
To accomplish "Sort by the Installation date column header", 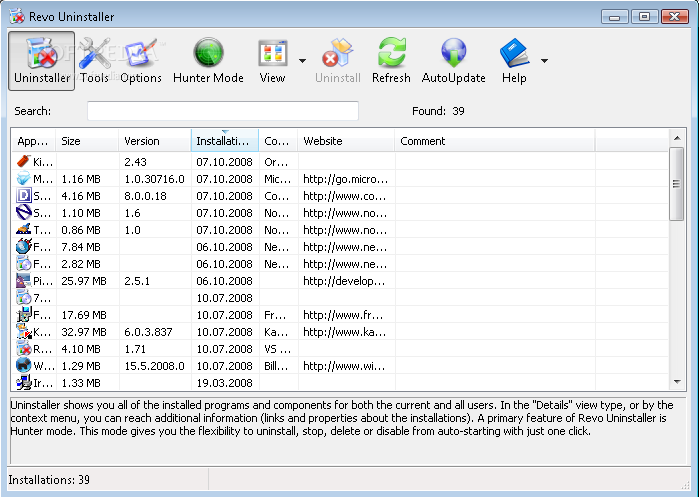I will 225,141.
